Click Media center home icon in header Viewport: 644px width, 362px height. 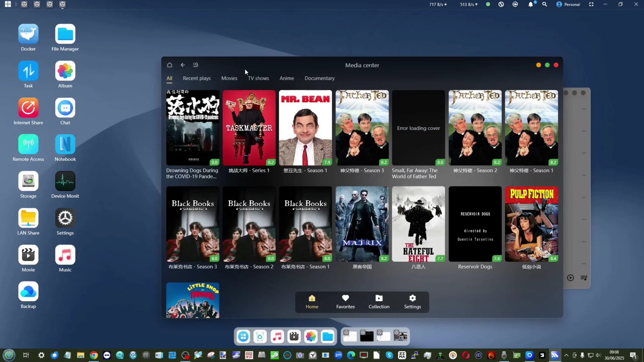(170, 65)
